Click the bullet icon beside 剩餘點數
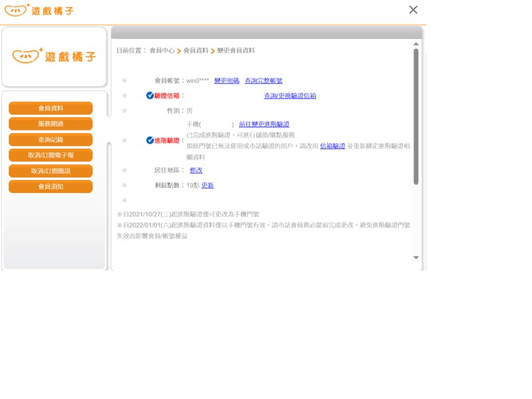 coord(125,185)
